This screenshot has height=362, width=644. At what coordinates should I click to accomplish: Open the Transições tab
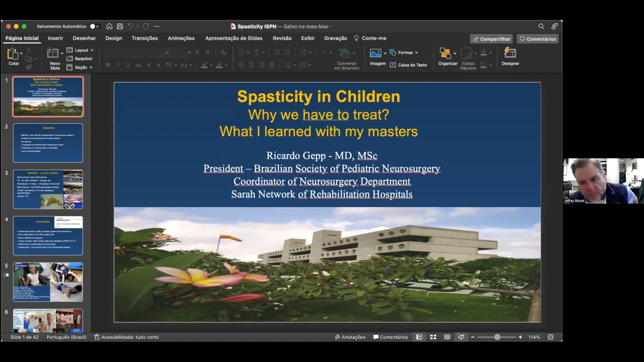(145, 38)
